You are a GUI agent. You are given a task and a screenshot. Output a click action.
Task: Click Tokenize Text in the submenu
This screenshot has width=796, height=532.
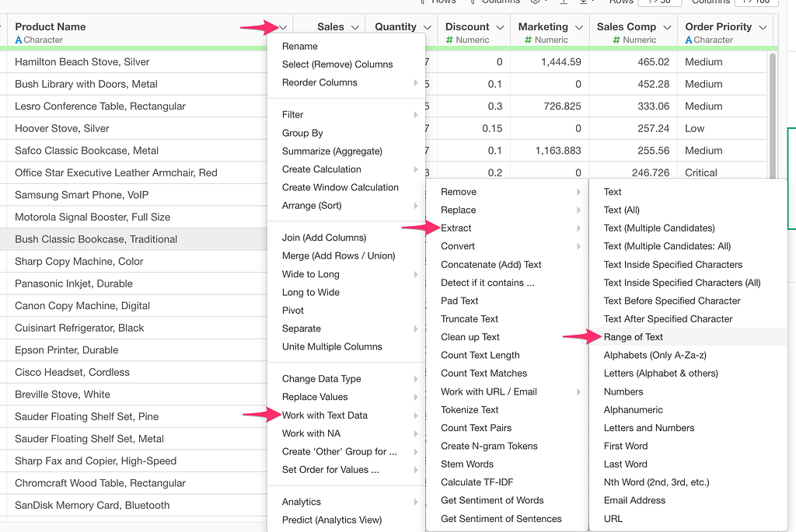click(469, 409)
